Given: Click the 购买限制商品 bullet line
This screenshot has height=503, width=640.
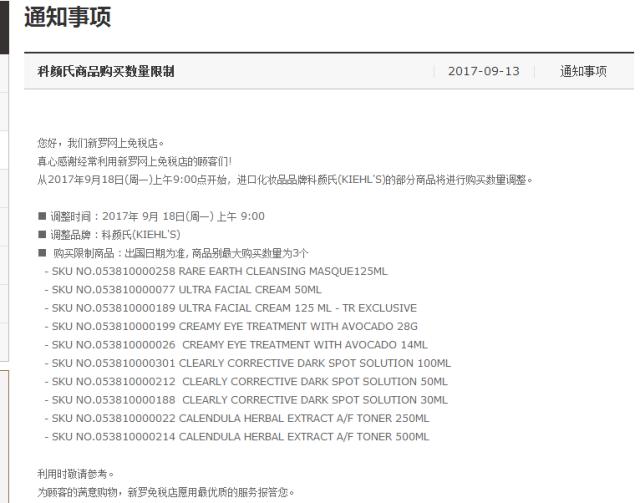Looking at the screenshot, I should click(x=173, y=253).
